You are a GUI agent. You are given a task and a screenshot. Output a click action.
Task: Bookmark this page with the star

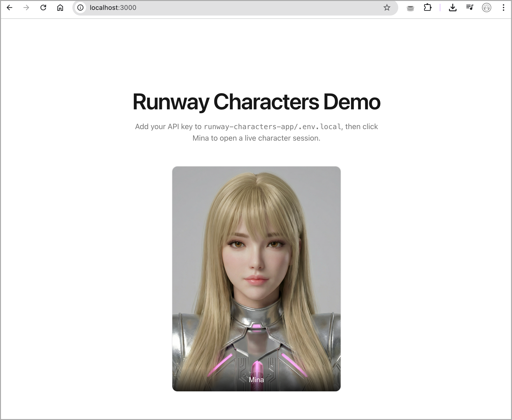(387, 8)
